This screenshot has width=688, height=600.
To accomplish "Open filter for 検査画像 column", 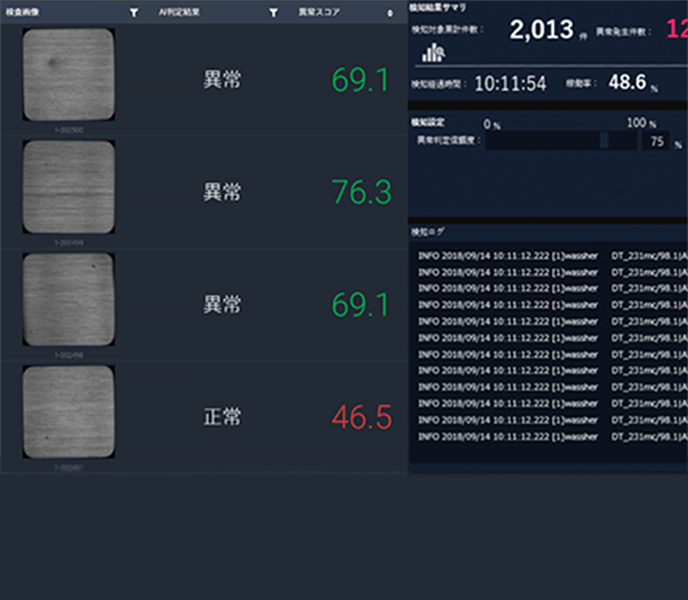I will (134, 13).
